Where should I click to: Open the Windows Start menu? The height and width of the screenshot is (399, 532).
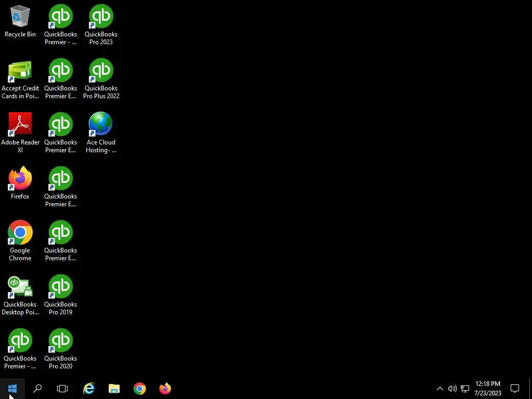pos(12,389)
